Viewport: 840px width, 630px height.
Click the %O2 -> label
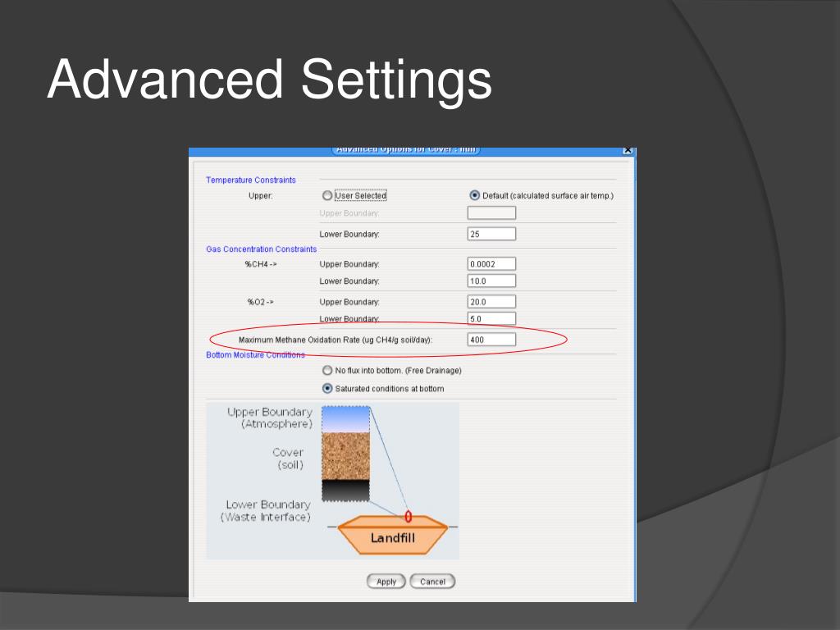pos(260,302)
